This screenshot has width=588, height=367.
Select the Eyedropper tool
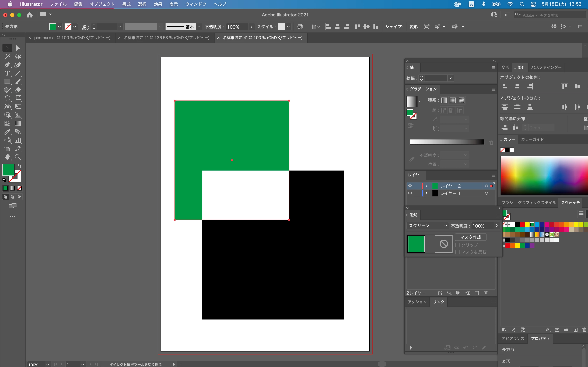7,132
